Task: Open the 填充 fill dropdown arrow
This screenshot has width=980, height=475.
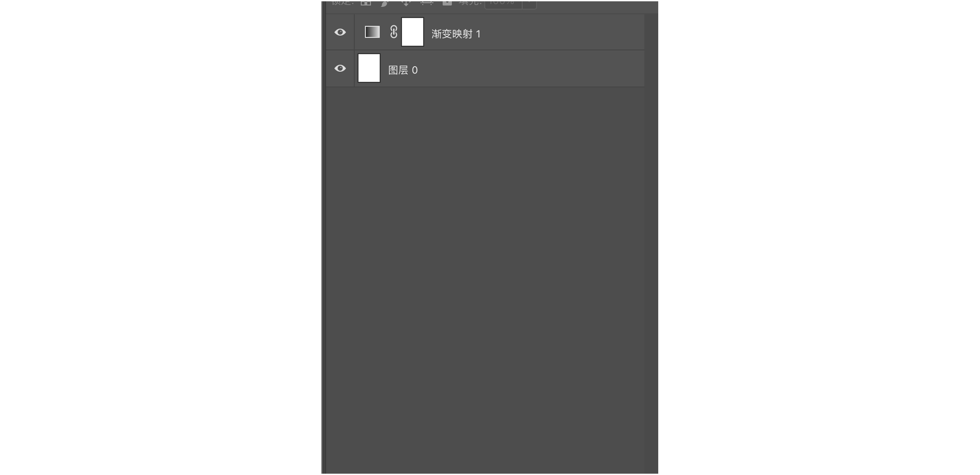Action: point(529,4)
